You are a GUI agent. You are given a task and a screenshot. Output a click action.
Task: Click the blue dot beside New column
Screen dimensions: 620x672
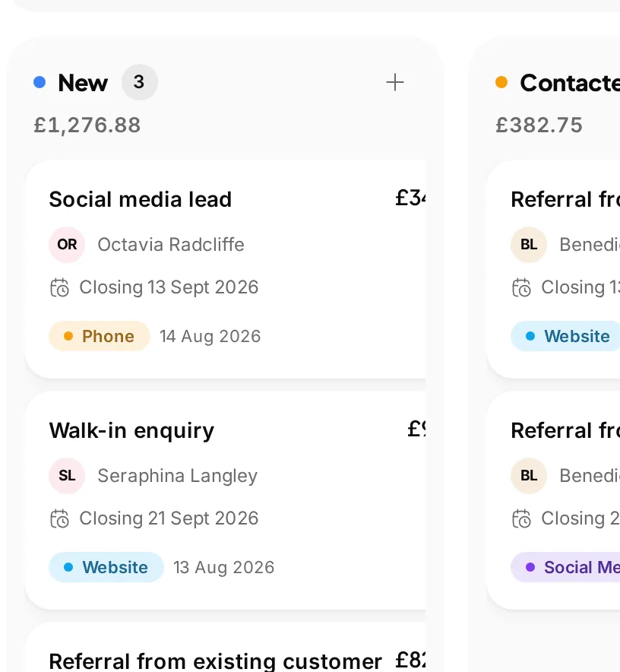(x=40, y=82)
